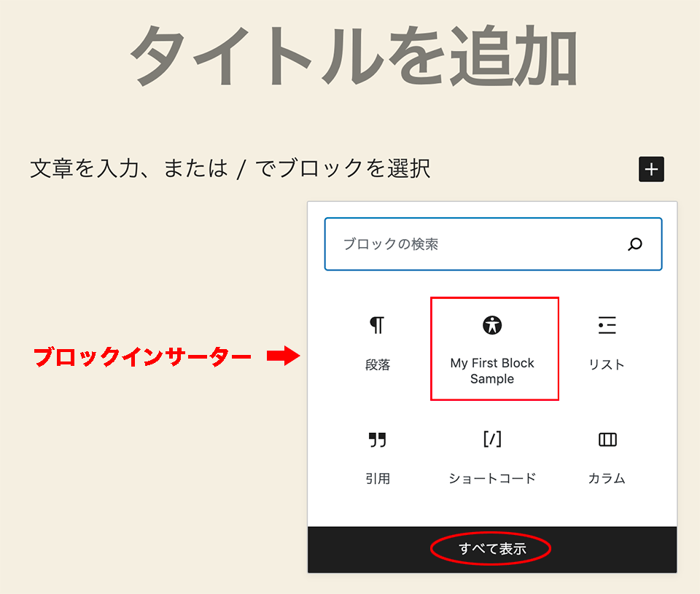Screen dimensions: 700x594
Task: Click the 引用 text label
Action: [378, 479]
